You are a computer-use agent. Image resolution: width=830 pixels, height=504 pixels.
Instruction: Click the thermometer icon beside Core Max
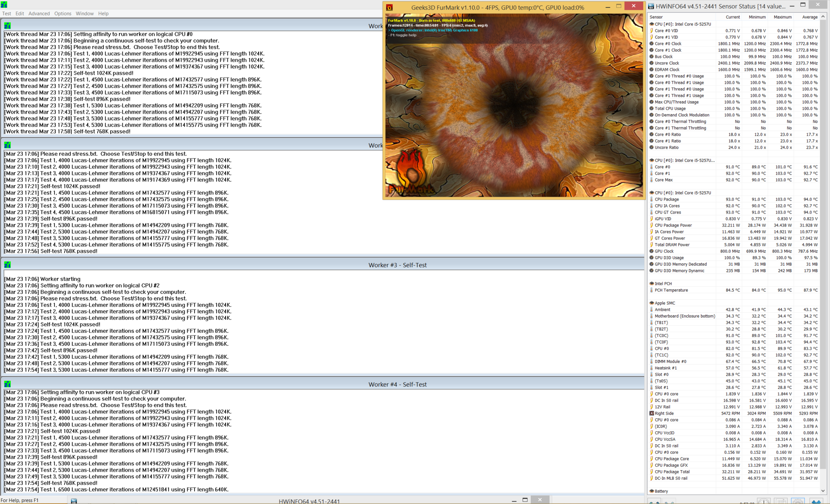(651, 180)
